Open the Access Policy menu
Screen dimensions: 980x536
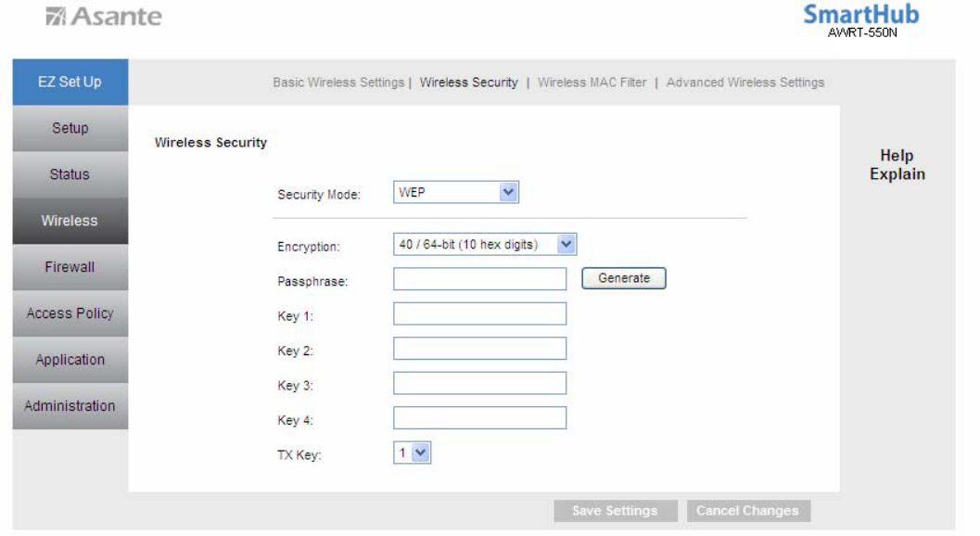(70, 313)
